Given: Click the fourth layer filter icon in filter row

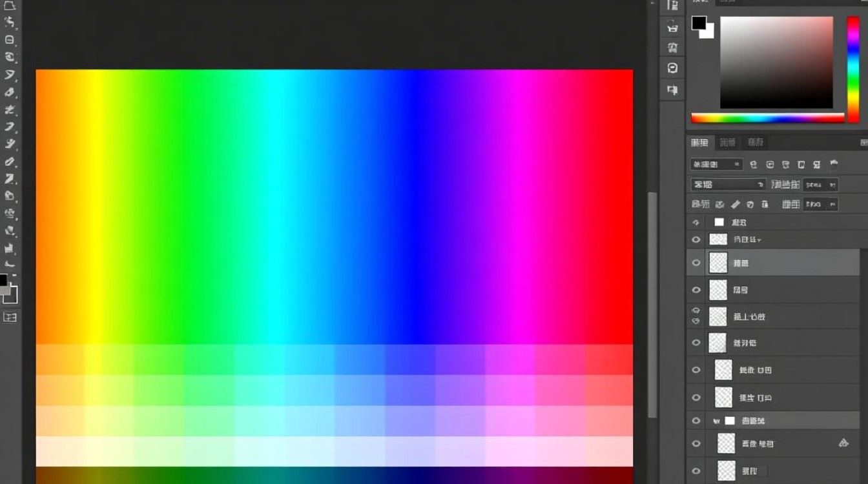Looking at the screenshot, I should click(x=801, y=165).
